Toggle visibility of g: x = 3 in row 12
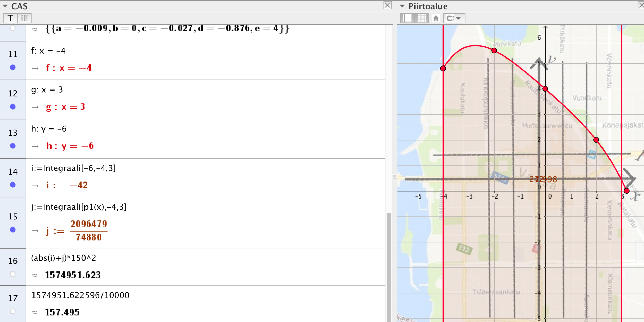Image resolution: width=644 pixels, height=322 pixels. click(x=13, y=107)
